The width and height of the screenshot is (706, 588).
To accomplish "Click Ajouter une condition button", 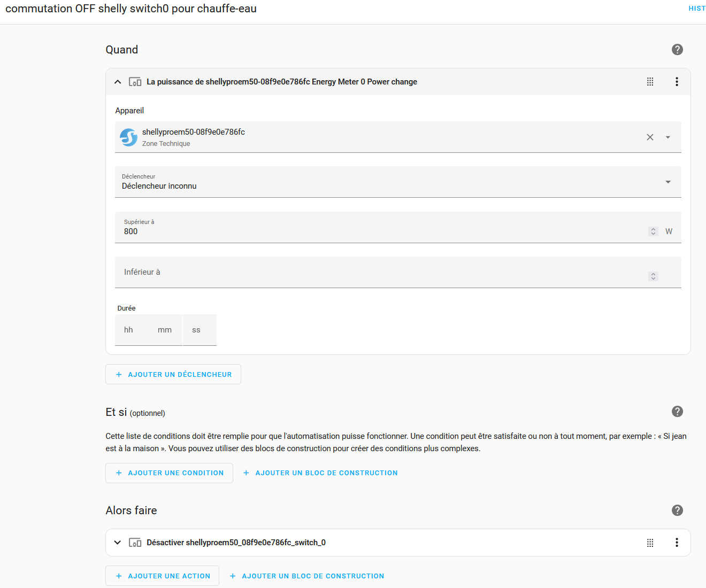I will click(170, 473).
